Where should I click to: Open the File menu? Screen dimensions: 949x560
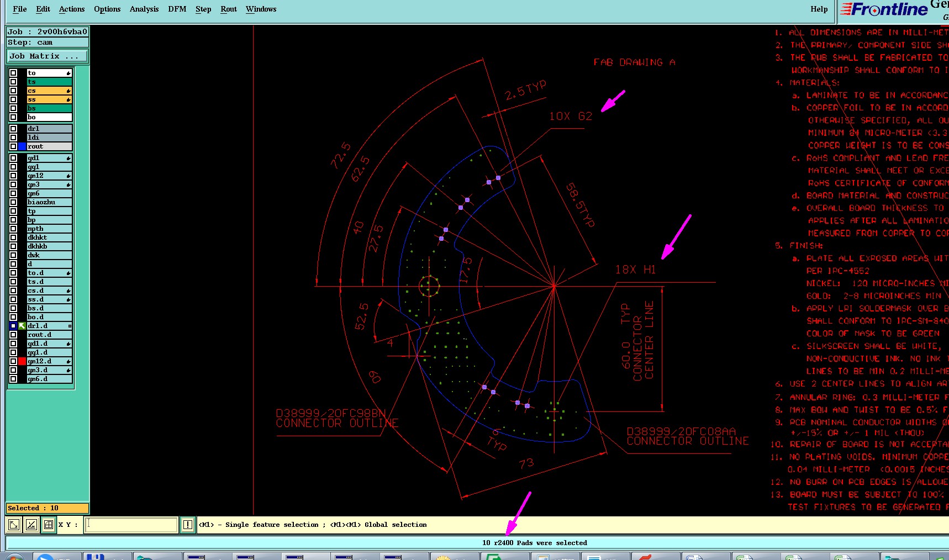[20, 9]
